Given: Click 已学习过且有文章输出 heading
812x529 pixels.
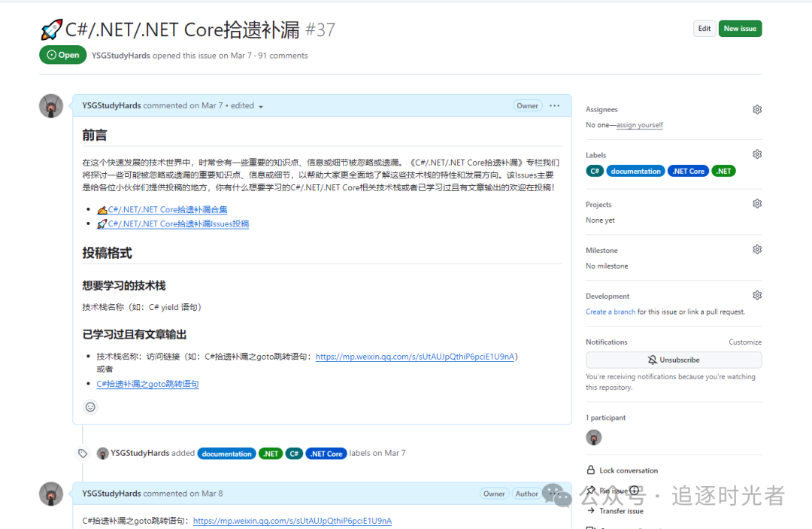Looking at the screenshot, I should (134, 335).
